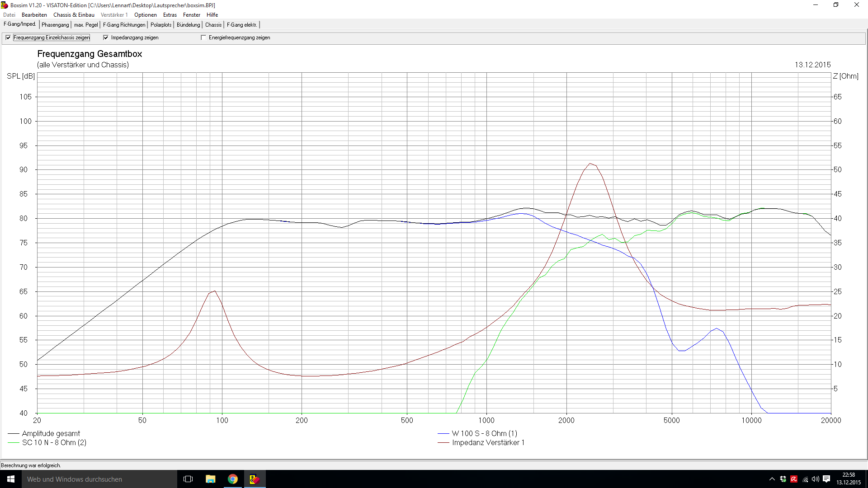Switch to the Polarplots tab
Viewport: 868px width, 488px height.
(161, 25)
